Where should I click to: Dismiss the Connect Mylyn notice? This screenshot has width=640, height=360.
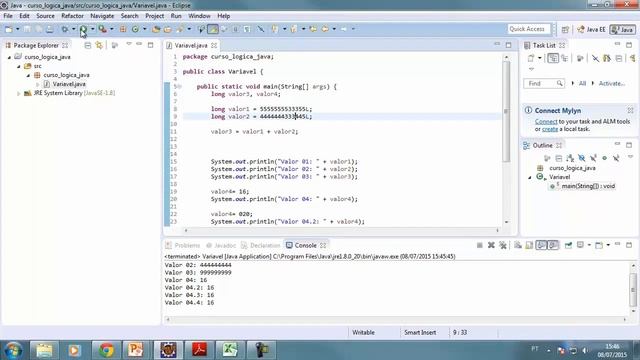[630, 110]
